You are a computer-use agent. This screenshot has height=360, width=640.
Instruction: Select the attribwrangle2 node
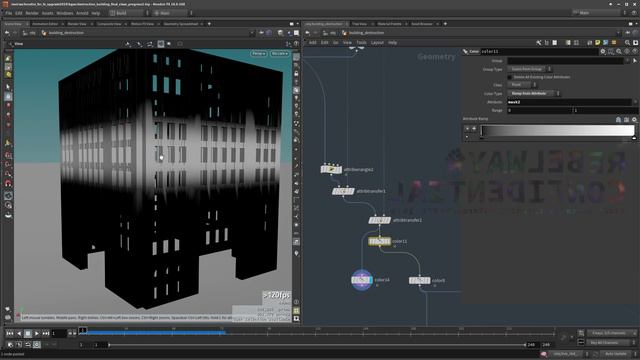(331, 169)
